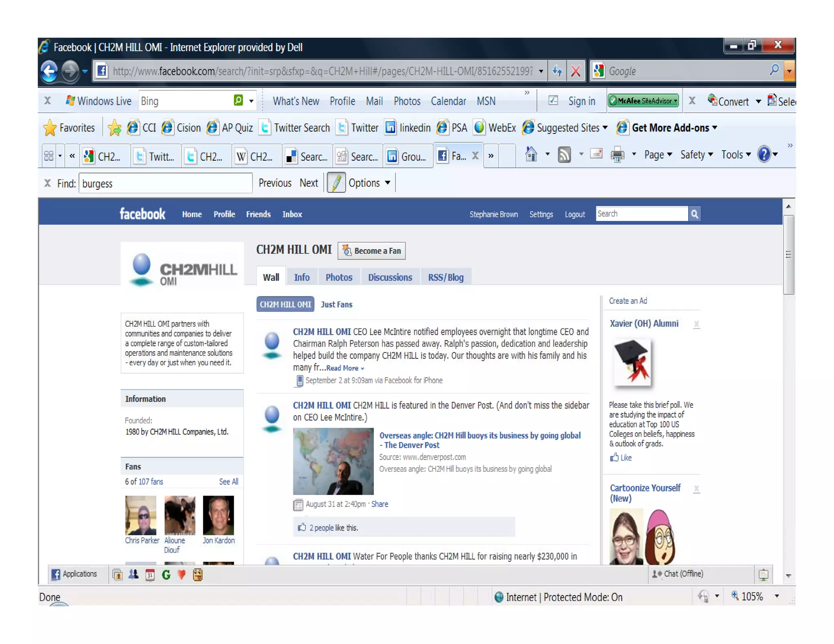Click the browser Back arrow button
Viewport: 834px width, 644px height.
click(50, 71)
